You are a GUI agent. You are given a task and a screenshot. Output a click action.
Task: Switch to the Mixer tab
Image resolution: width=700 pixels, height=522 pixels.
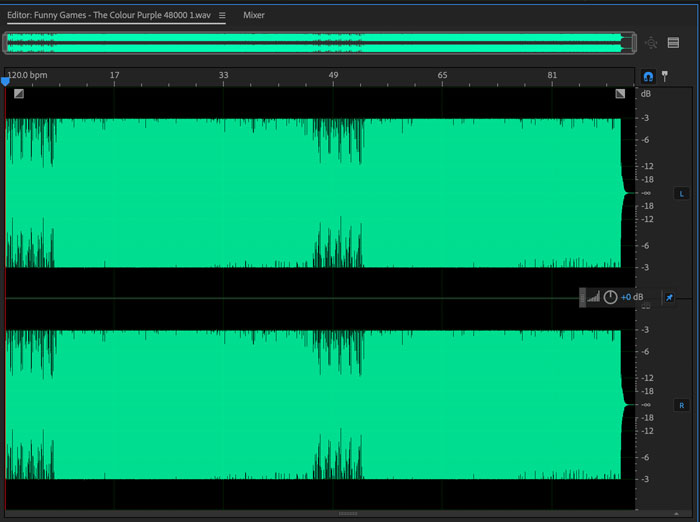(254, 15)
